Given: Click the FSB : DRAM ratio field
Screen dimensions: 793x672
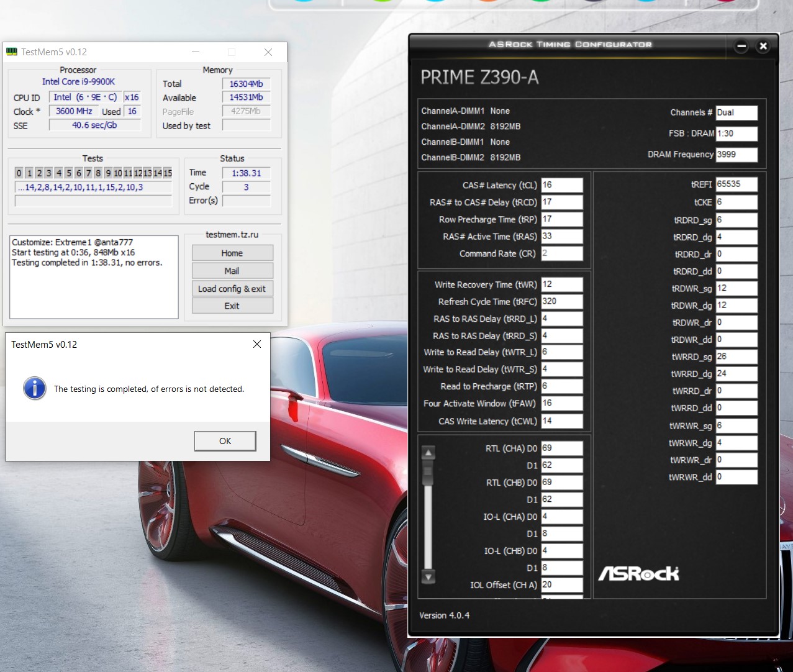Looking at the screenshot, I should coord(736,134).
